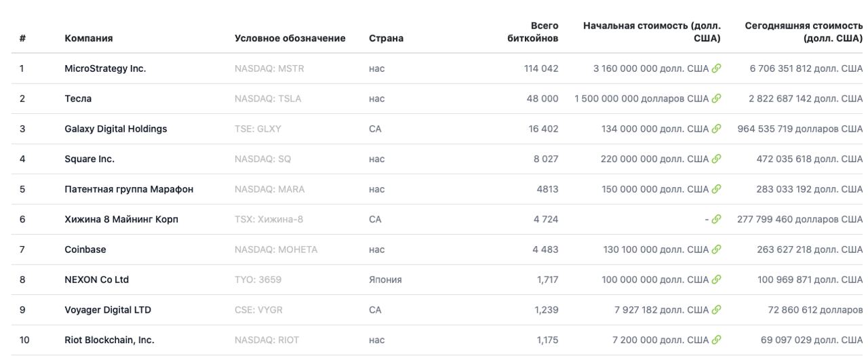868x356 pixels.
Task: Open link icon for Хижина 8 Майнинг Корп
Action: pos(716,219)
